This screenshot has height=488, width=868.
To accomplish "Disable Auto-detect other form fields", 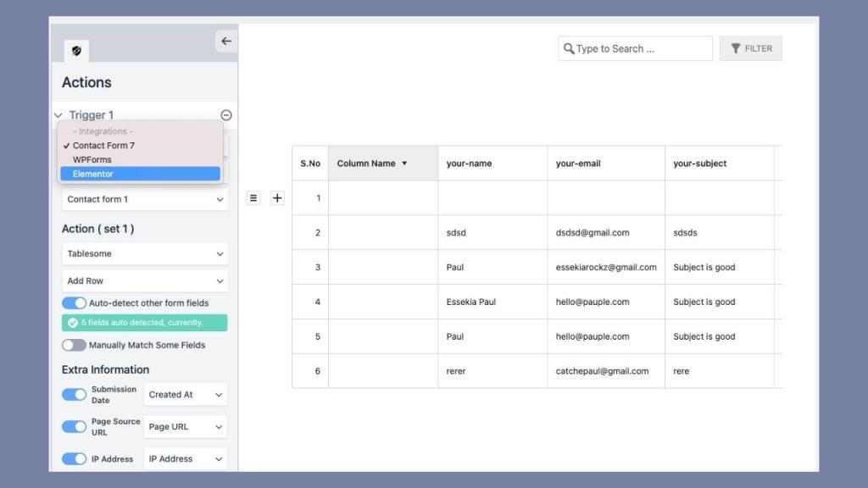I will pyautogui.click(x=75, y=302).
